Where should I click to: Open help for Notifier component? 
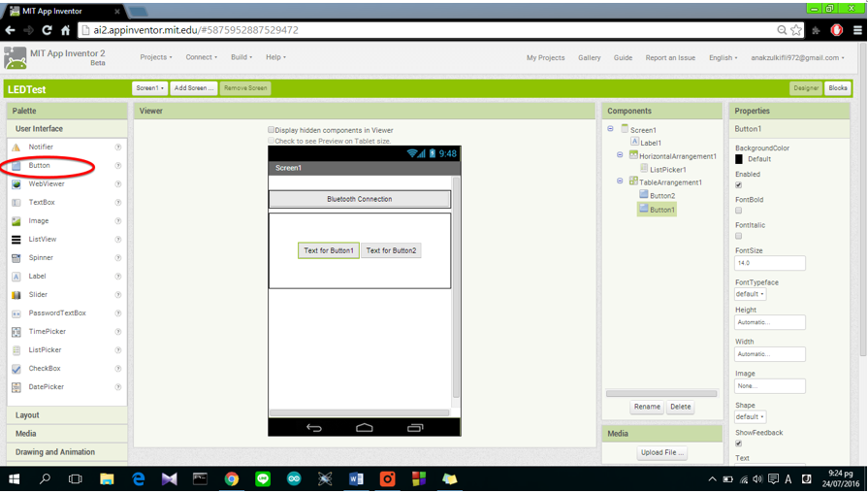[118, 147]
